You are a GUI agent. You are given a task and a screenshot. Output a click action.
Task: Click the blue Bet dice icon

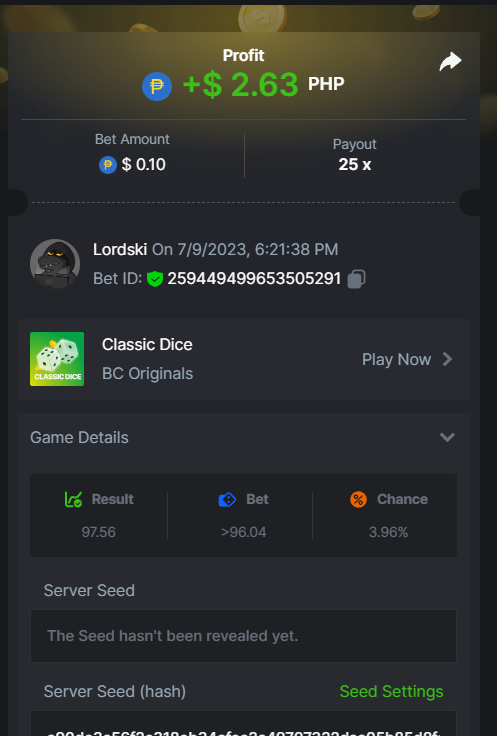click(x=228, y=499)
